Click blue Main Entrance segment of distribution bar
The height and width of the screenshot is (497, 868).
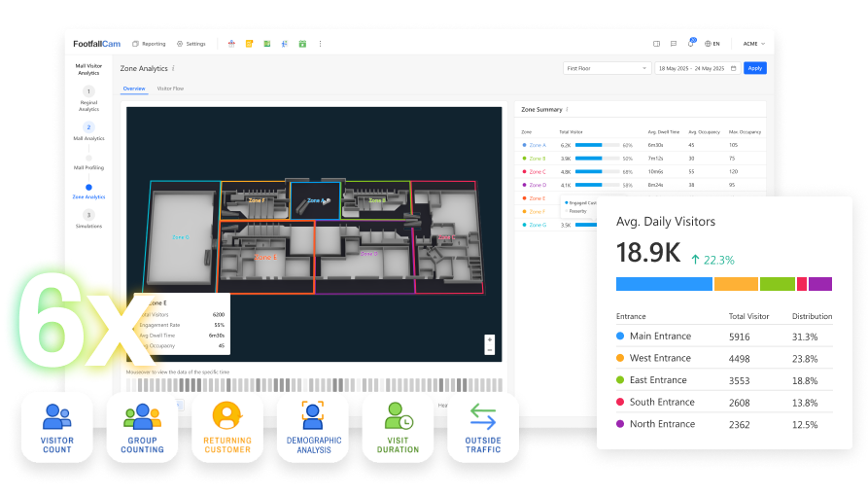[664, 284]
